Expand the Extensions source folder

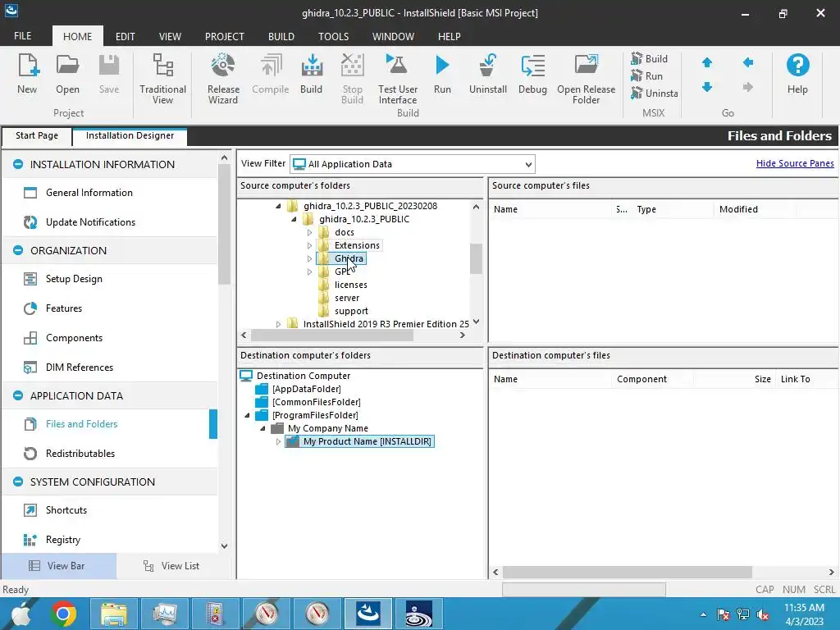click(309, 245)
